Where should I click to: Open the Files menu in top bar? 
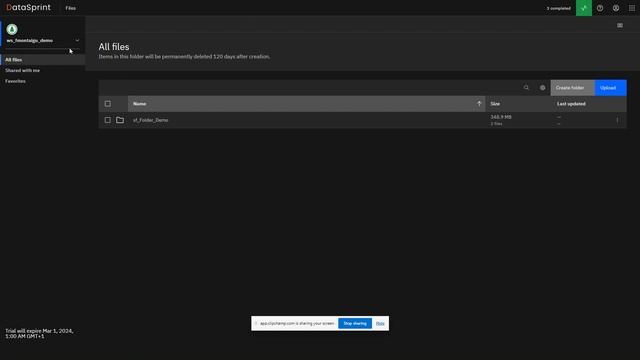[x=71, y=8]
